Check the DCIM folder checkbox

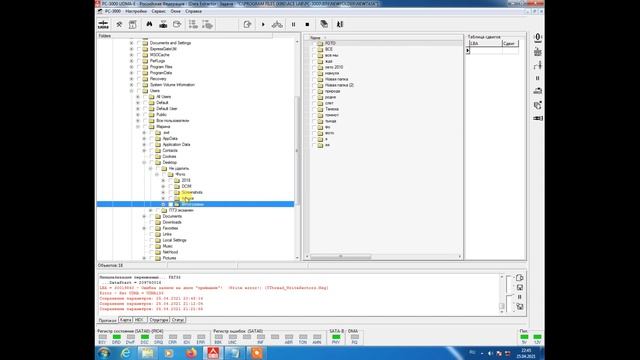[171, 187]
